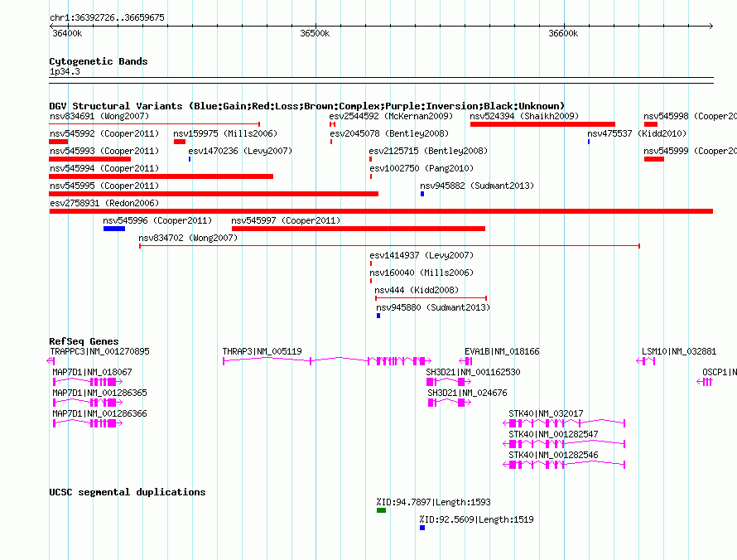Open variant esv1470236 (Levy2007)
The image size is (737, 560).
[x=240, y=151]
